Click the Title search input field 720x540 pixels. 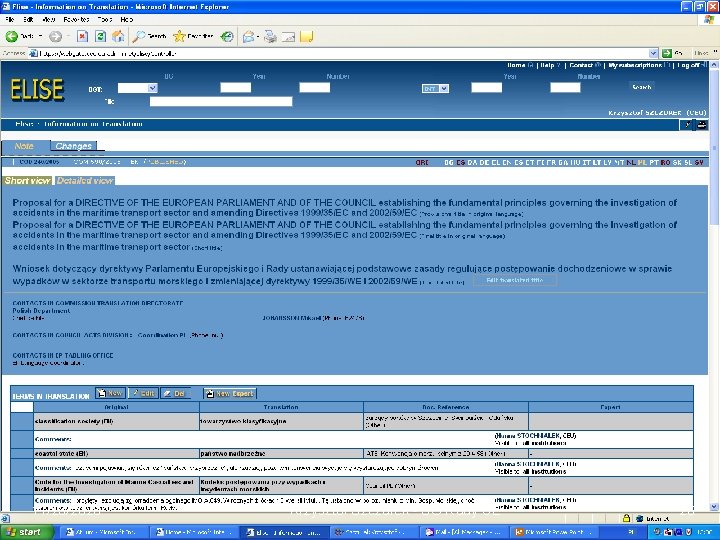(x=221, y=101)
